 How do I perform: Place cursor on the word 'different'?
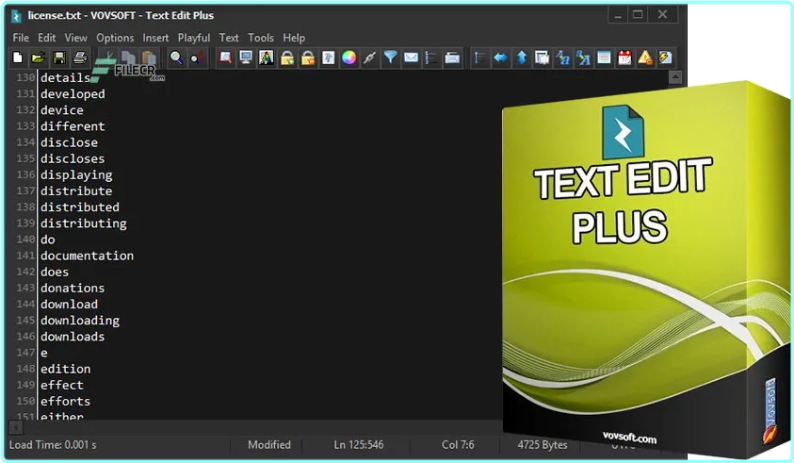(73, 126)
